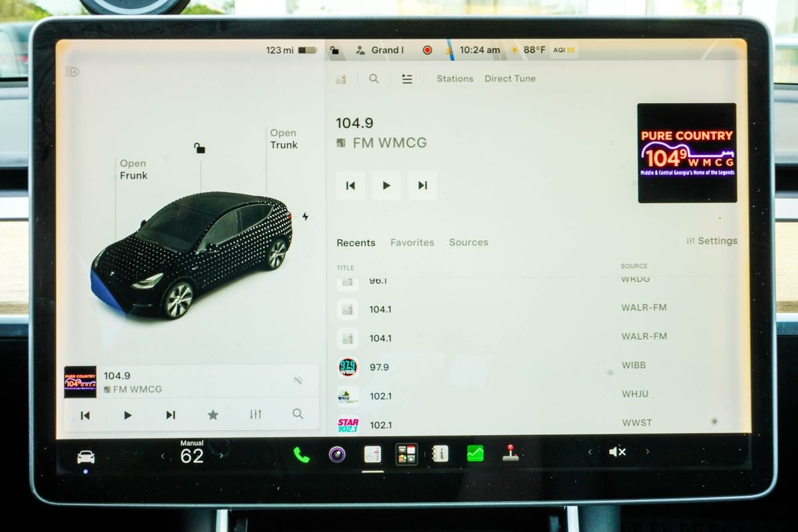Image resolution: width=798 pixels, height=532 pixels.
Task: Tap the AQI 55 badge
Action: pos(564,50)
